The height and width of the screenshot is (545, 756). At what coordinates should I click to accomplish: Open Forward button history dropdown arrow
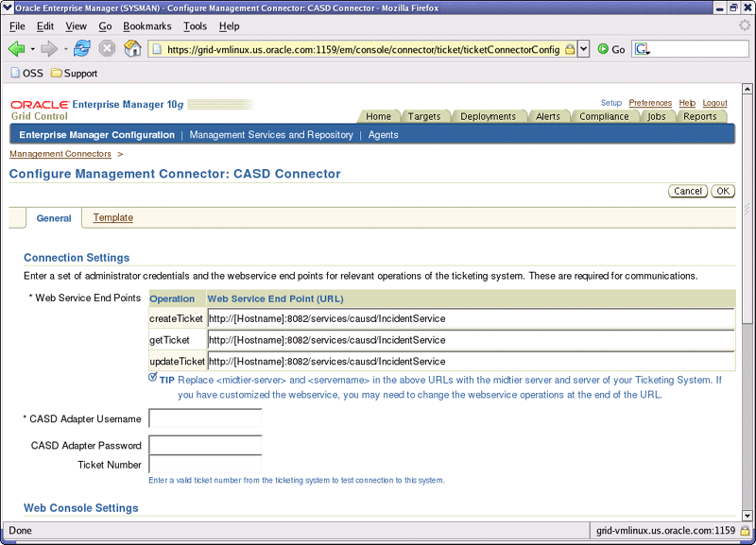point(65,49)
